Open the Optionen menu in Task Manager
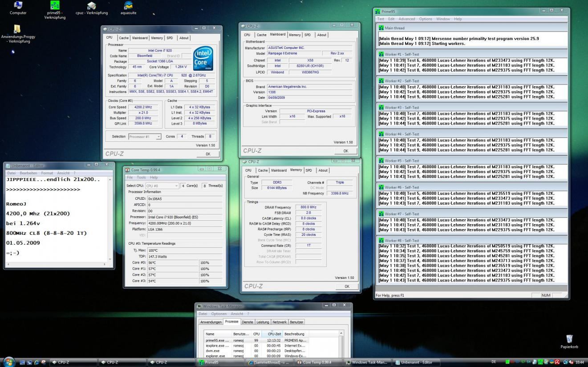588x367 pixels. click(219, 314)
